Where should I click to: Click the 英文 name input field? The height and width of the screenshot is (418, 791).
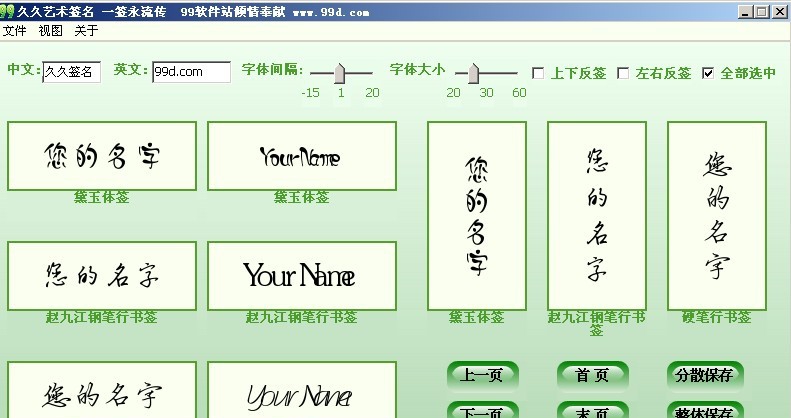pyautogui.click(x=192, y=72)
